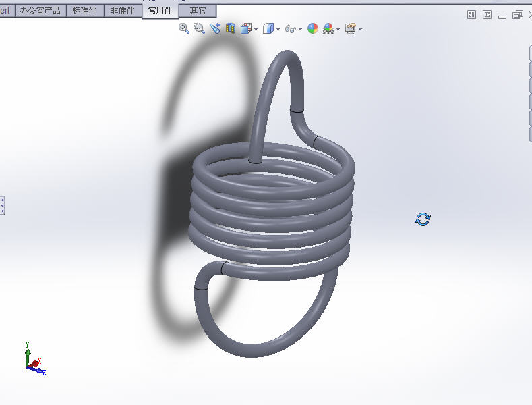Activate the Section View tool
This screenshot has height=405, width=532.
pos(231,28)
